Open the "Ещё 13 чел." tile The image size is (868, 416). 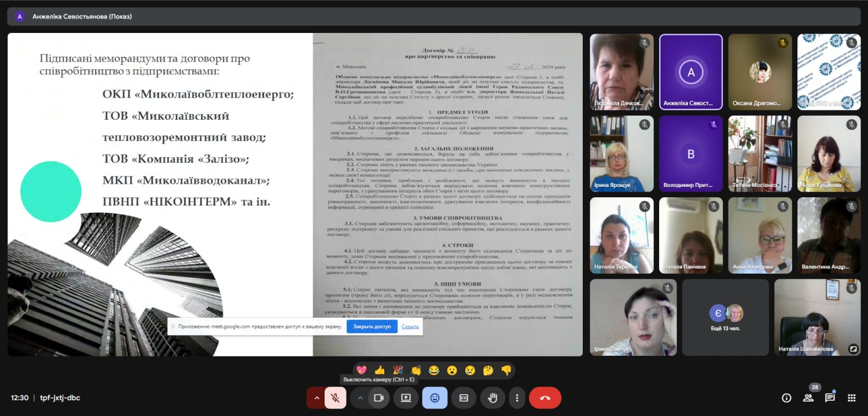726,318
